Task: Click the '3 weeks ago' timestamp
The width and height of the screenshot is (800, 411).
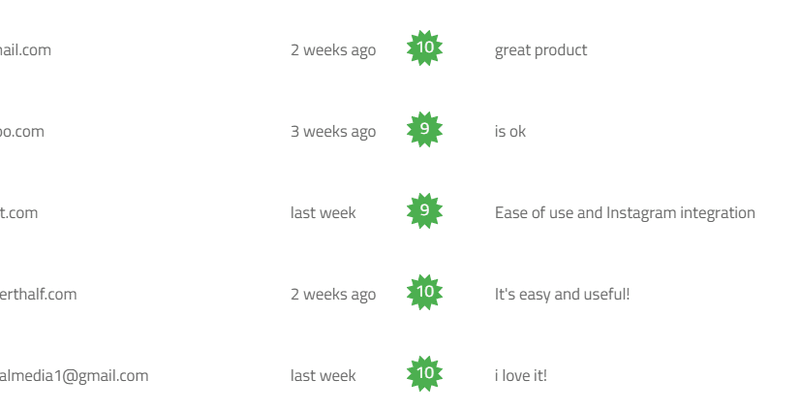Action: pyautogui.click(x=333, y=132)
